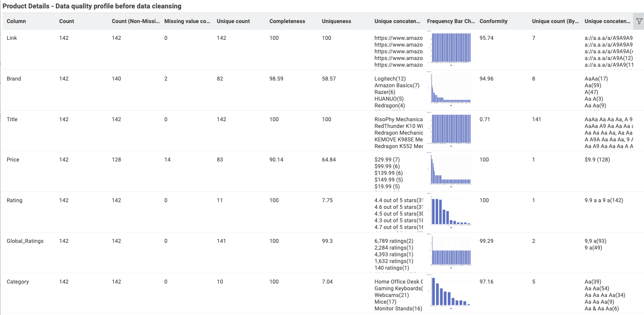Click the Frequency Bar Chart column header
Image resolution: width=644 pixels, height=315 pixels.
(449, 21)
